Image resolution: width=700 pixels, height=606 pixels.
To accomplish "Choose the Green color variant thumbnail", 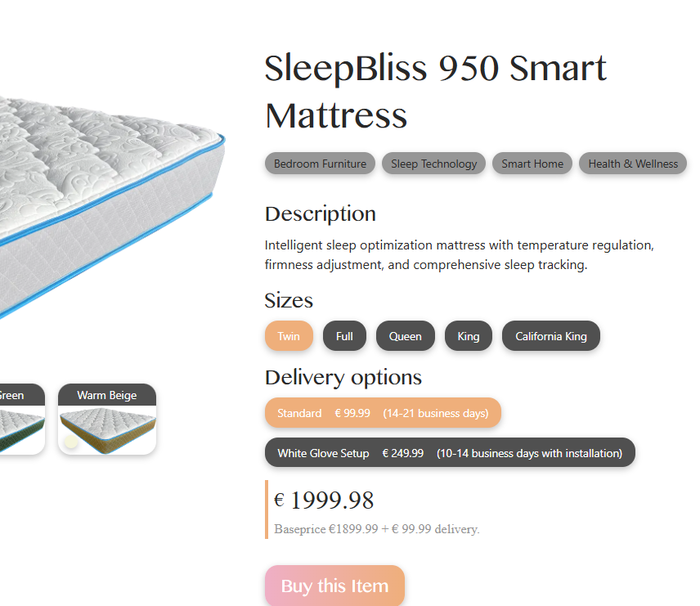I will [x=21, y=419].
